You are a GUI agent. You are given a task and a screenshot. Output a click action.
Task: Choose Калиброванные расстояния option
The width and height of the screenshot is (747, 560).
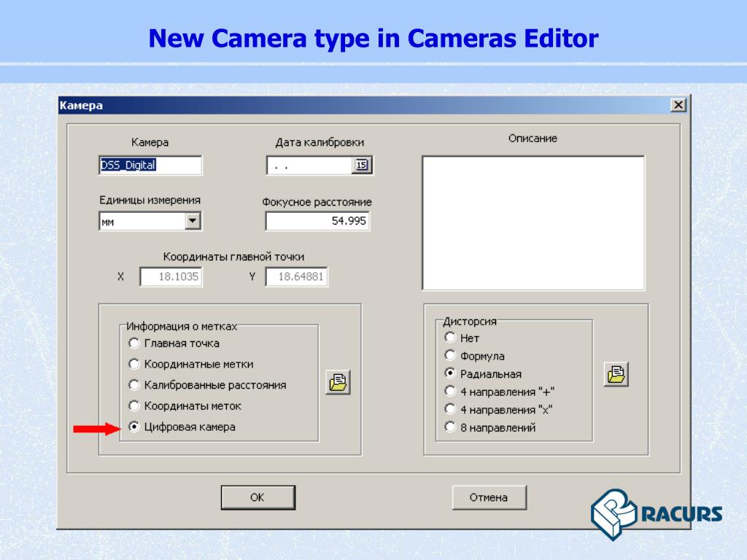click(x=133, y=385)
